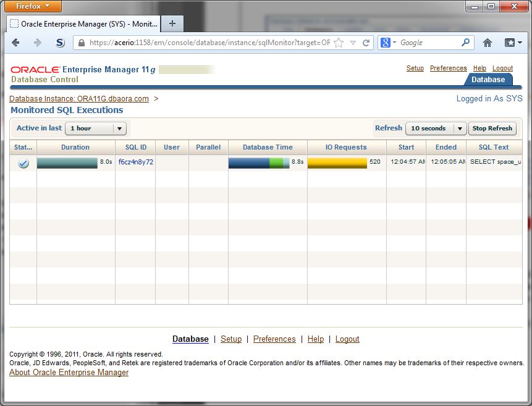Open the Refresh interval dropdown
This screenshot has width=532, height=406.
pyautogui.click(x=436, y=129)
